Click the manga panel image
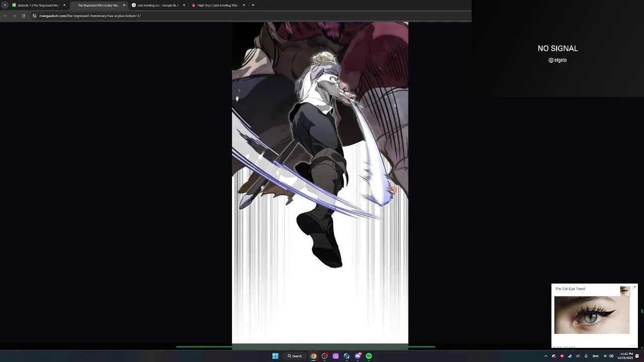This screenshot has width=644, height=362. (320, 183)
